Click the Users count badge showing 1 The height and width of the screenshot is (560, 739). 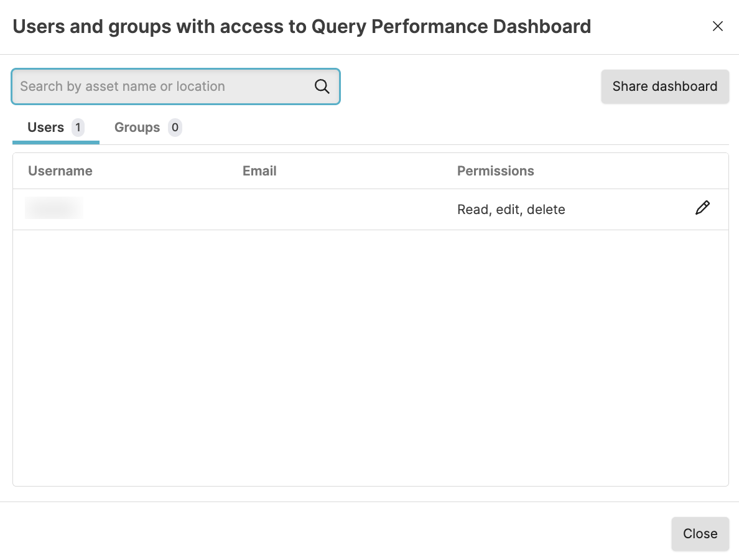[78, 128]
